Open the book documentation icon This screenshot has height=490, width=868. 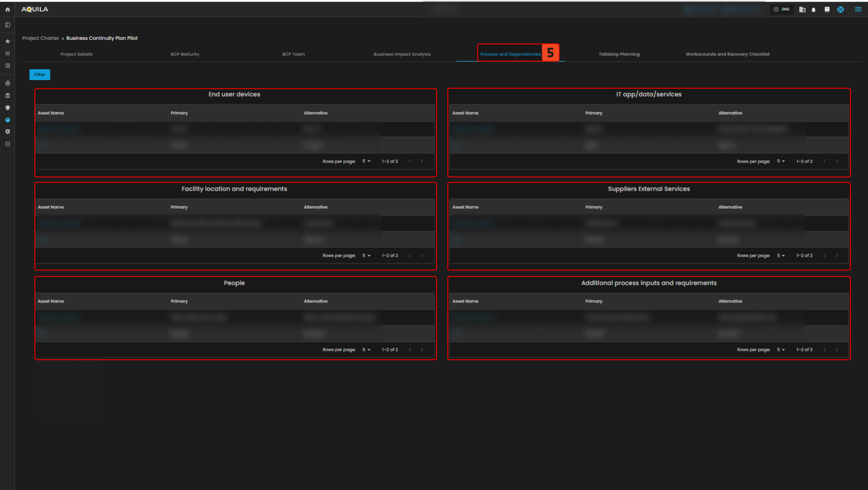(827, 9)
